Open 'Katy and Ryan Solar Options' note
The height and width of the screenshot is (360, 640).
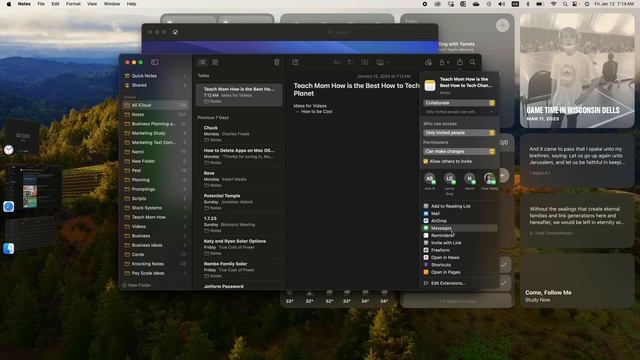pos(239,247)
